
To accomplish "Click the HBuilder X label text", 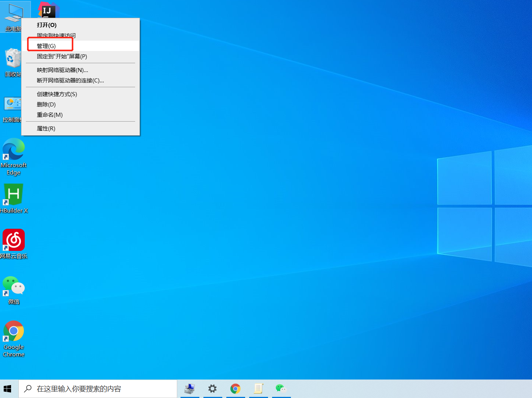I will coord(14,211).
